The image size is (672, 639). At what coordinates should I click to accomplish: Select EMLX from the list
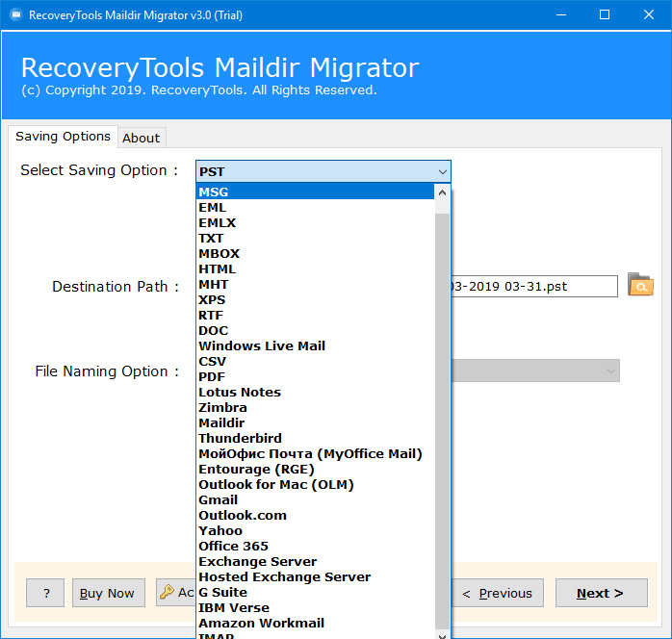[x=316, y=222]
